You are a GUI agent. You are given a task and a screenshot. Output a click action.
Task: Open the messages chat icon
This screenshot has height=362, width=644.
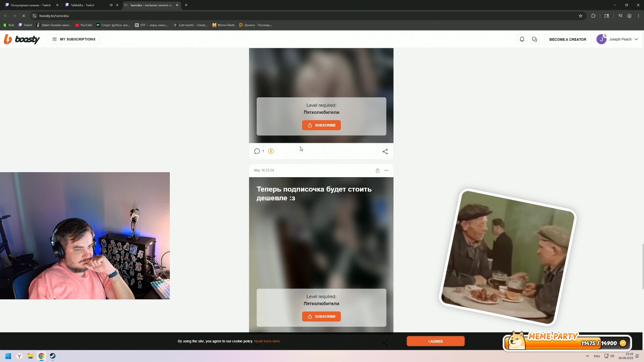[535, 39]
